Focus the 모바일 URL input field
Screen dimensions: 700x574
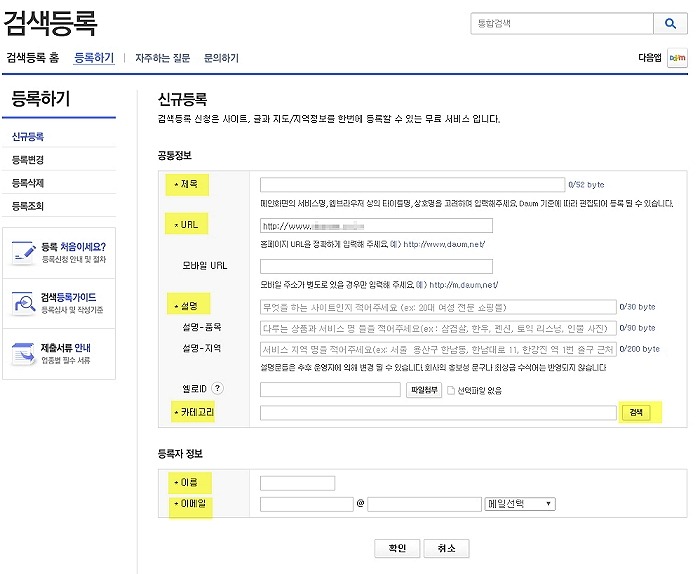(376, 266)
